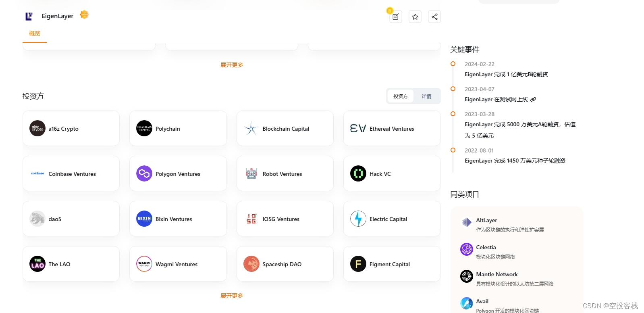The image size is (644, 313).
Task: Open the IOSG Ventures investor name
Action: click(281, 219)
